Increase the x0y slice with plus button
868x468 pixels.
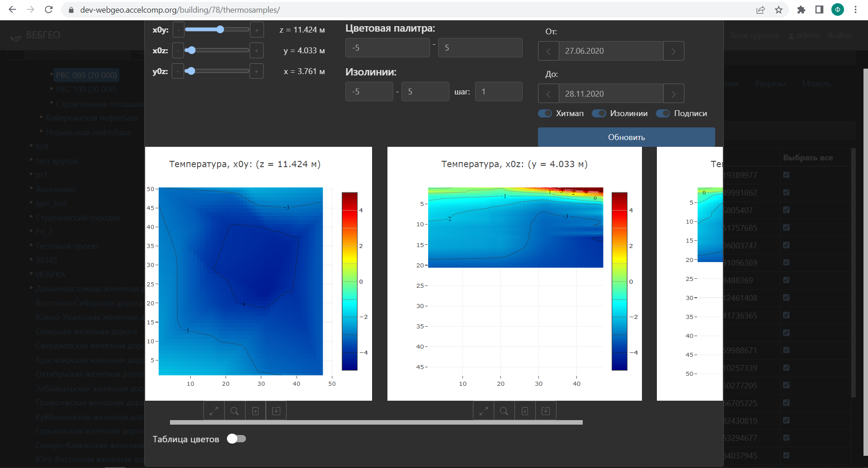[x=257, y=30]
